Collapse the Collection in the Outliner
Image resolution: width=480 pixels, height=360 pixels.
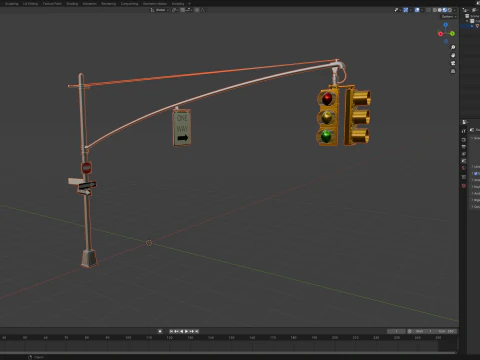467,21
